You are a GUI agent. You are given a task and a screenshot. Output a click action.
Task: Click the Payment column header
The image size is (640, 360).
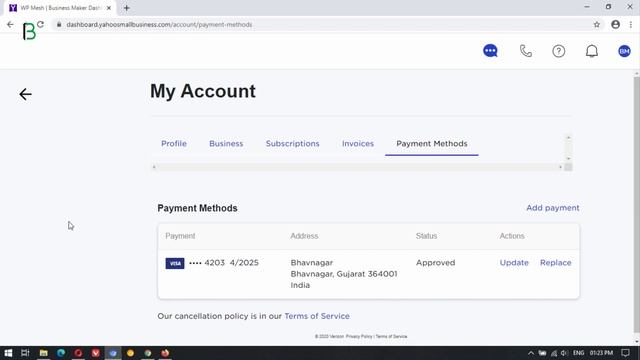click(x=180, y=236)
